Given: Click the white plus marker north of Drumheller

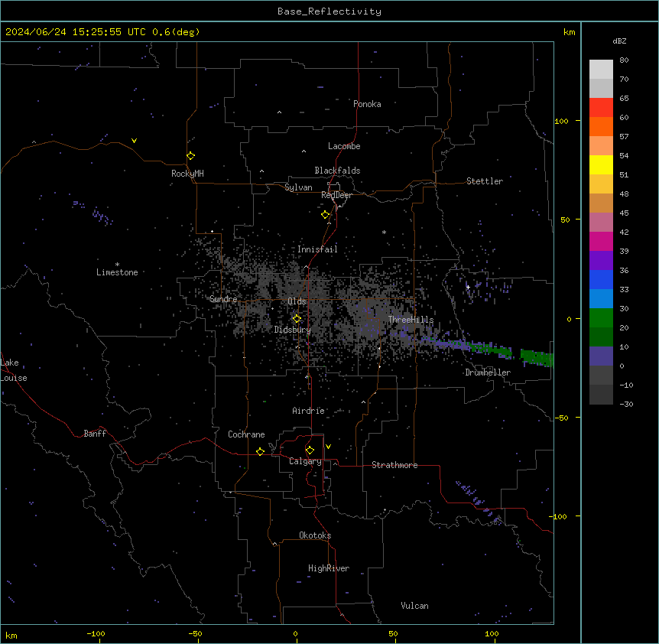Looking at the screenshot, I should coord(468,287).
